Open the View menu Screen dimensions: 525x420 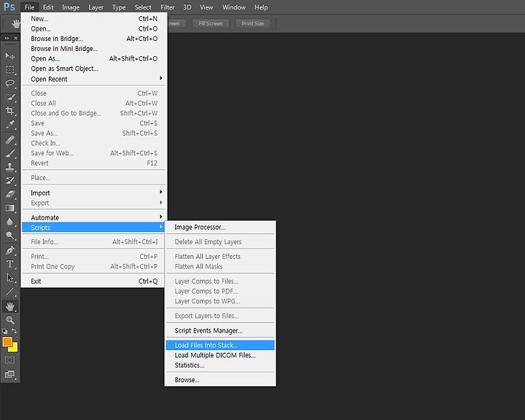tap(206, 7)
